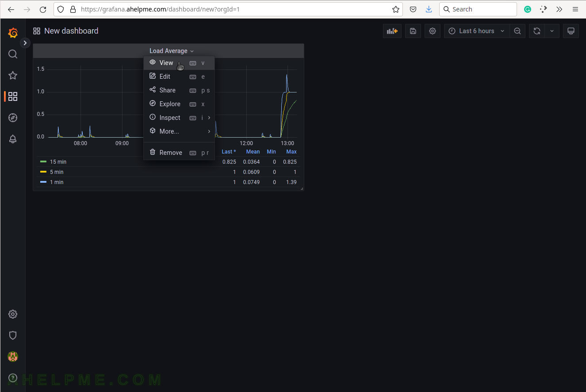Click the green 15 min color swatch
The width and height of the screenshot is (586, 392).
click(43, 162)
